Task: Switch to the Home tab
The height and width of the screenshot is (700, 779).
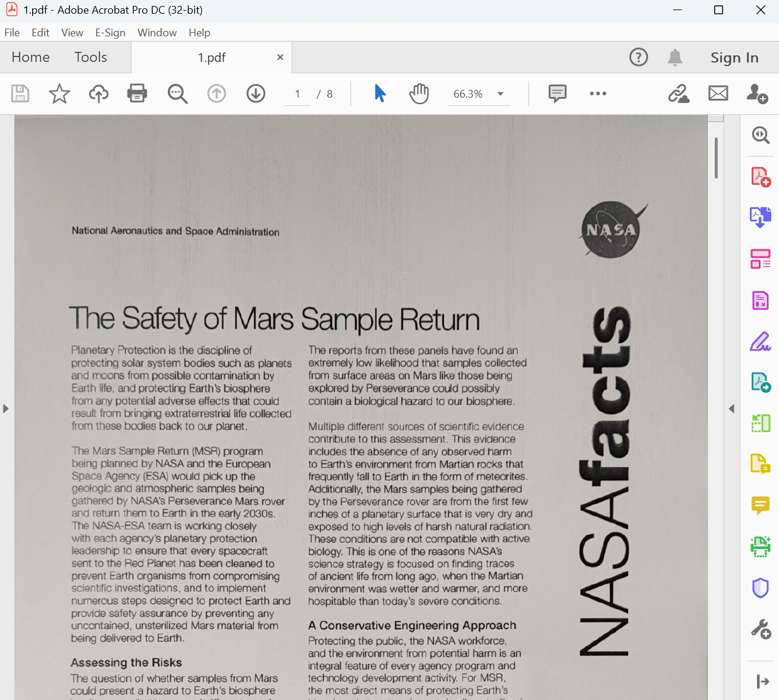Action: [31, 57]
